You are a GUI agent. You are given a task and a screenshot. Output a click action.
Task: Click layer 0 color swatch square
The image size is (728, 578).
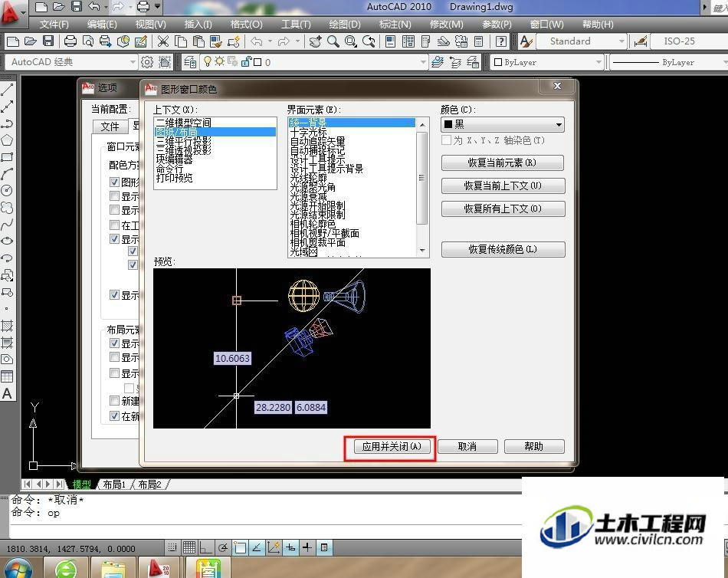[x=257, y=62]
